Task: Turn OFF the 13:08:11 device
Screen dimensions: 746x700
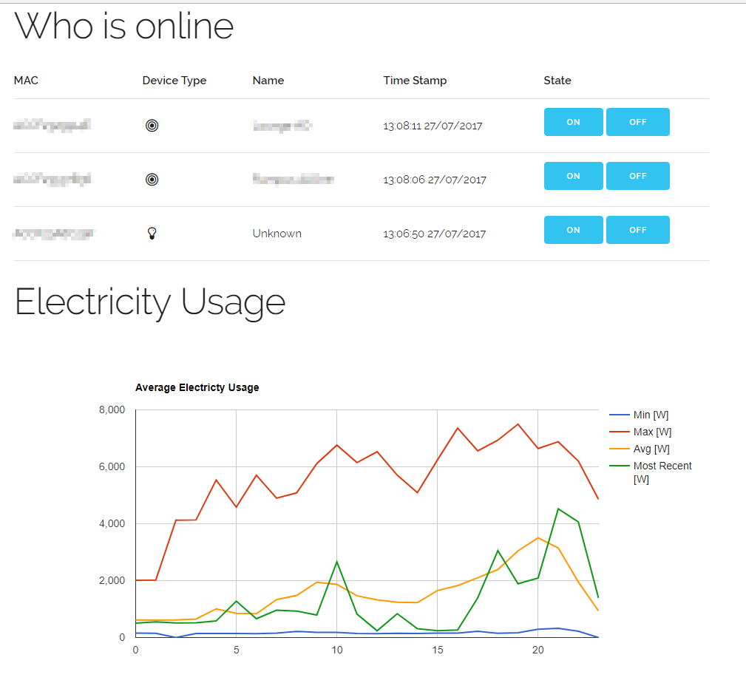Action: (637, 122)
